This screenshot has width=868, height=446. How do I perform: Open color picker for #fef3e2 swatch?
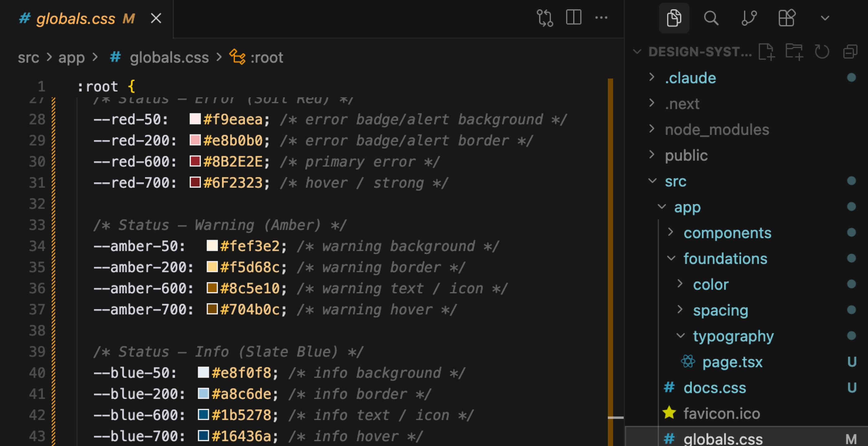[x=212, y=246]
